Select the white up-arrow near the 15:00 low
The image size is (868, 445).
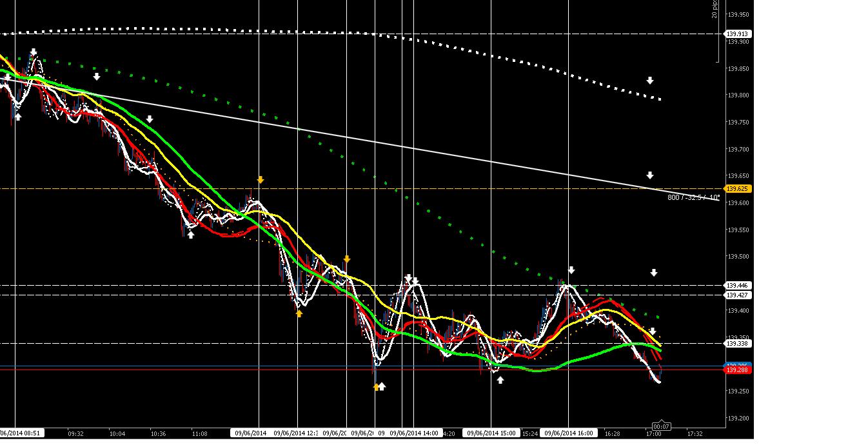point(500,379)
